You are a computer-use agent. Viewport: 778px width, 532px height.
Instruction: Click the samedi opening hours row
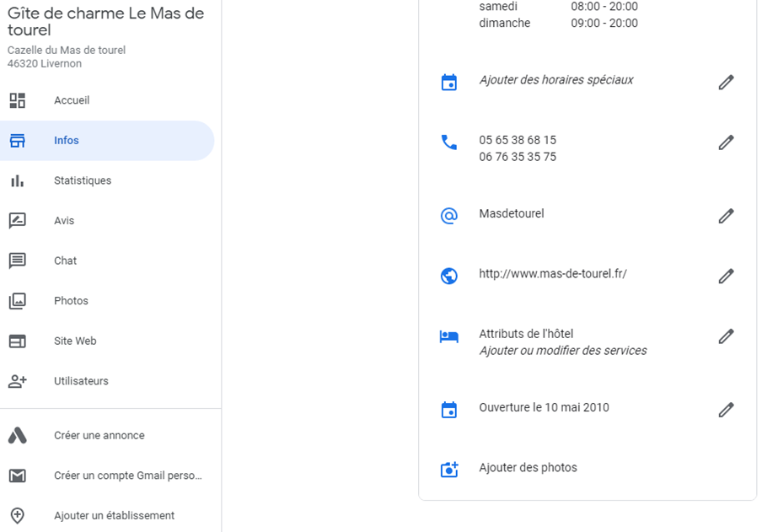(x=558, y=7)
